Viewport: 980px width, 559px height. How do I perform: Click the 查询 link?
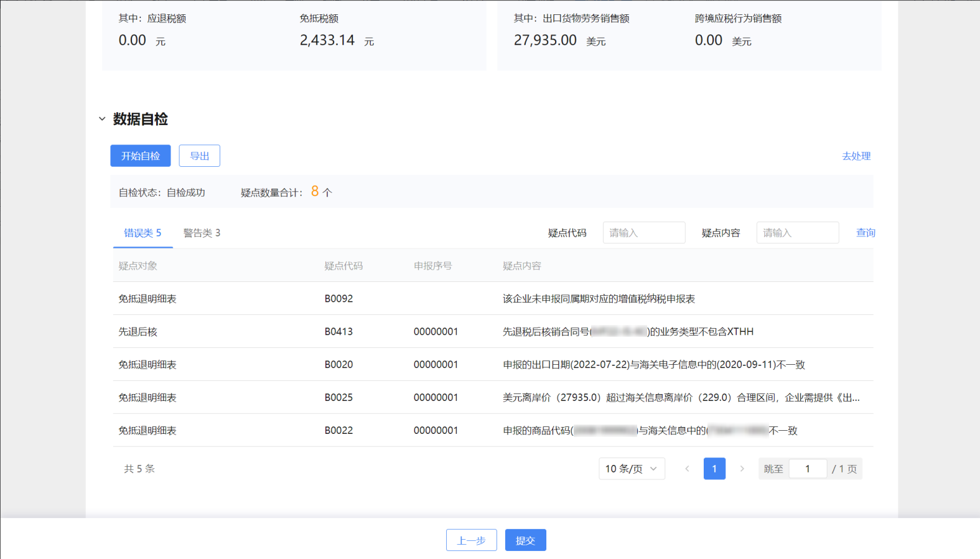865,233
